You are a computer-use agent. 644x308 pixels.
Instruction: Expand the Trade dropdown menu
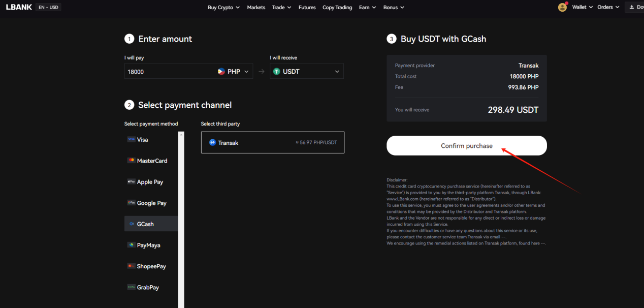281,7
